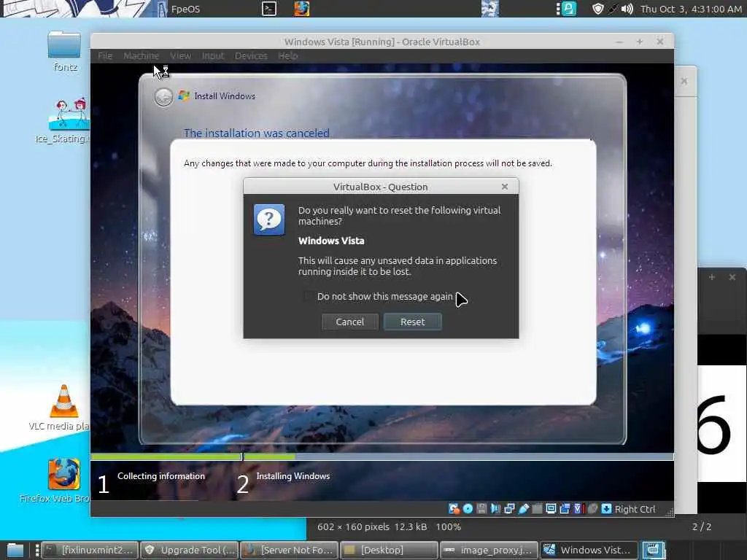Click the display settings status icon
The width and height of the screenshot is (747, 560).
click(551, 509)
